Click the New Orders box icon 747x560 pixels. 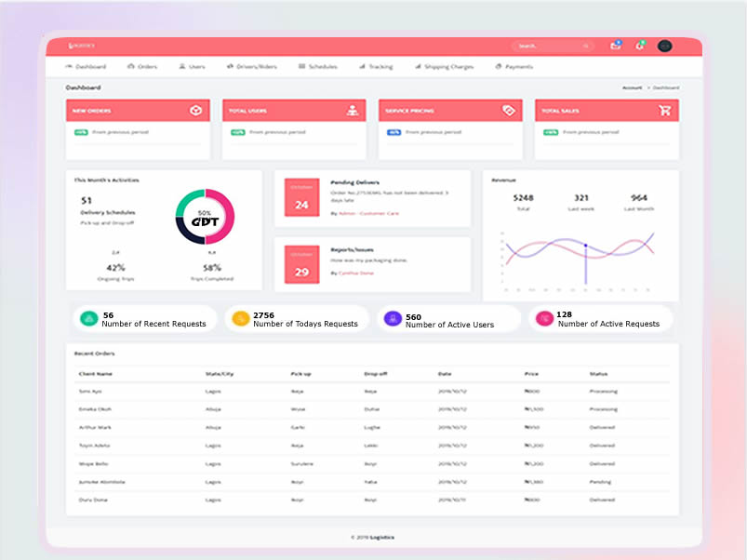click(195, 110)
